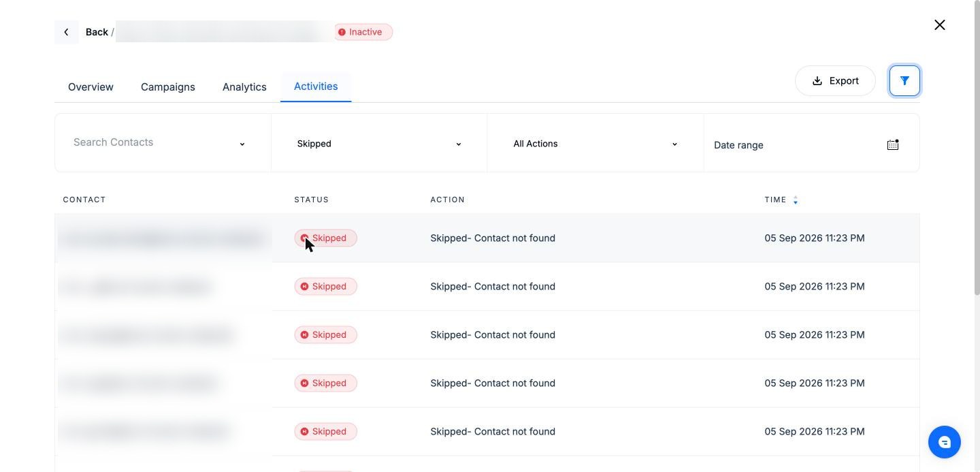Click the CONTACT column header
980x472 pixels.
[84, 200]
